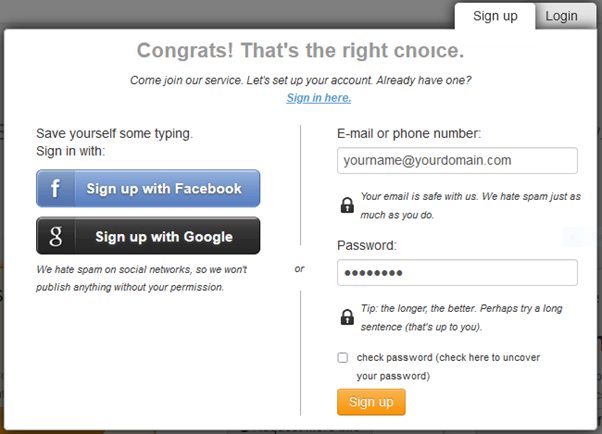Click the 'Password:' field label

tap(367, 245)
